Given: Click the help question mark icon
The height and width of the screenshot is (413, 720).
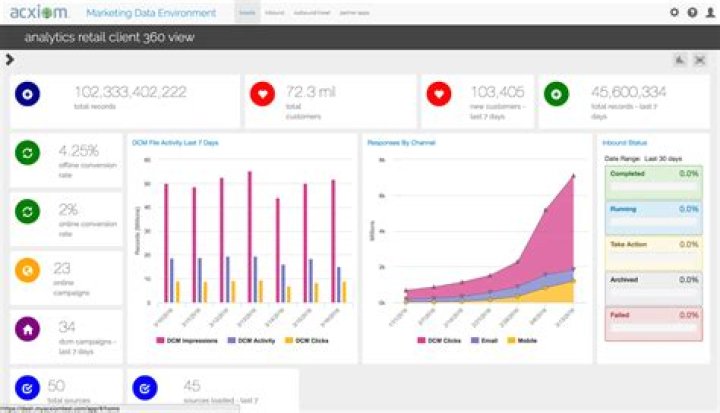Looking at the screenshot, I should pyautogui.click(x=691, y=13).
